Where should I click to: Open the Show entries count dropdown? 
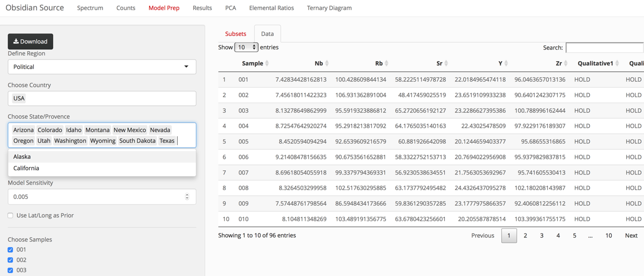[246, 47]
